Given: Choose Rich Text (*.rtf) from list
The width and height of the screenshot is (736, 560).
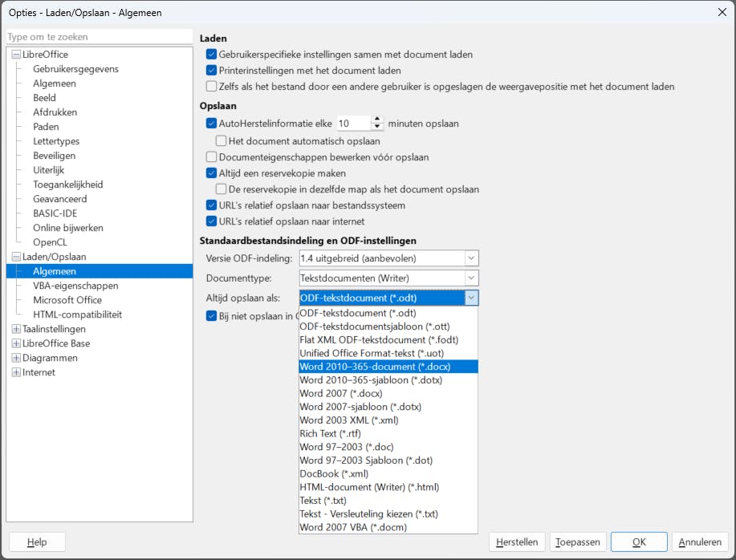Looking at the screenshot, I should (331, 433).
